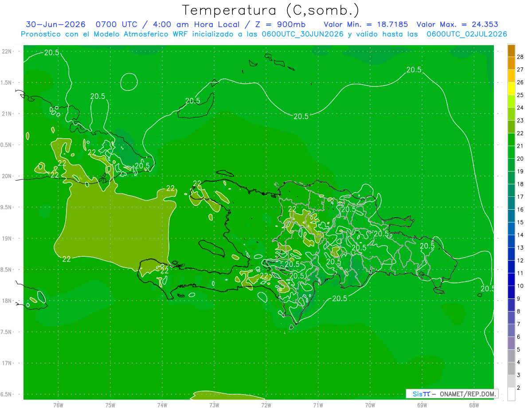532x411 pixels.
Task: Click the '76W' longitude axis label
Action: coord(58,405)
